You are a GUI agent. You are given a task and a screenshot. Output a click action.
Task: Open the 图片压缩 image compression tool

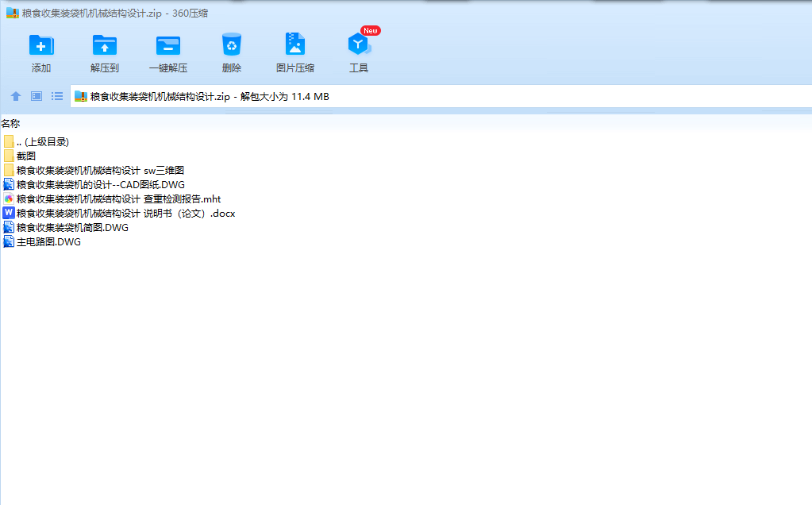295,44
